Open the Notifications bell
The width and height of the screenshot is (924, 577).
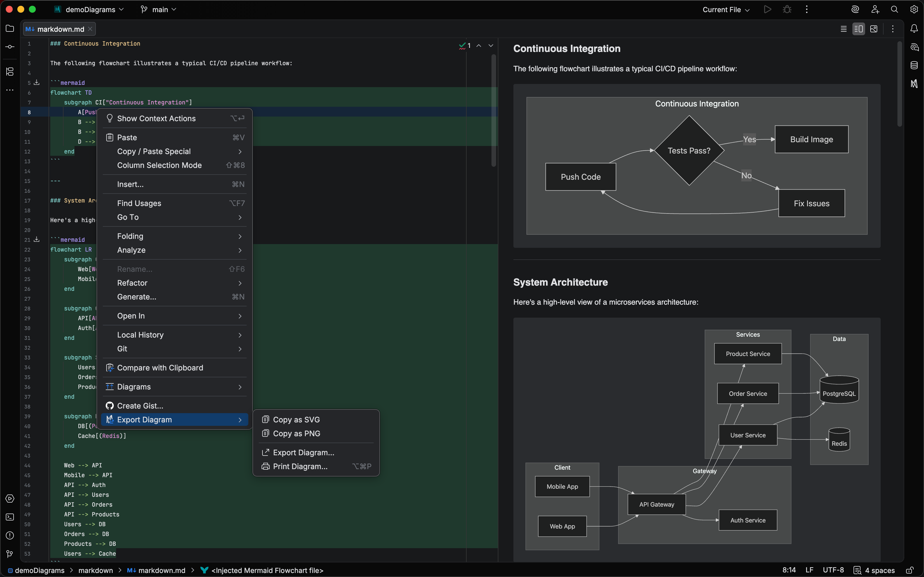coord(914,28)
